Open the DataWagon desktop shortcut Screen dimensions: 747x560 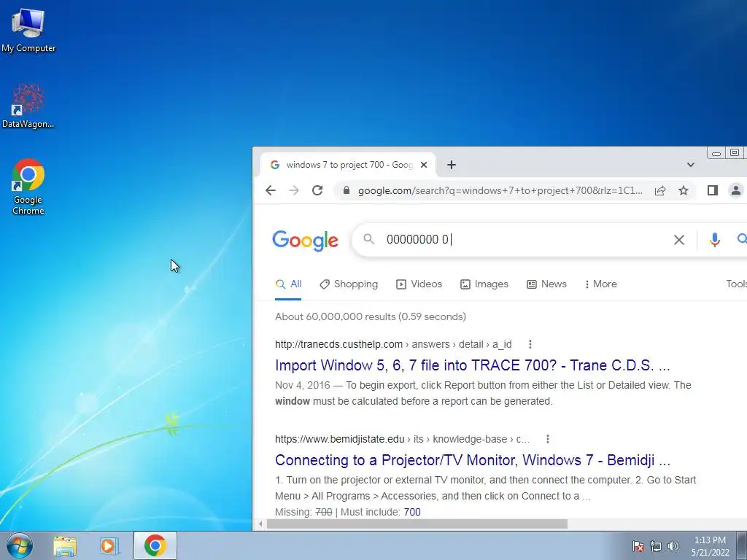[28, 106]
